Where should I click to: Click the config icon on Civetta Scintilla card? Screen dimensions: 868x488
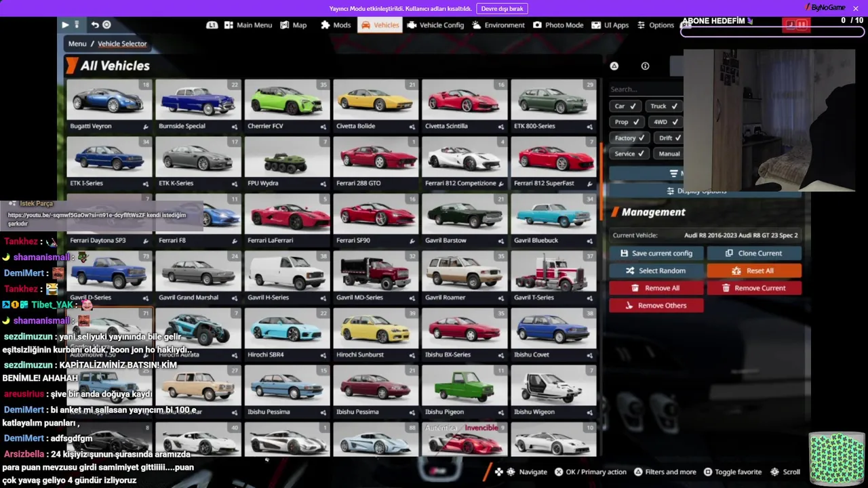501,127
